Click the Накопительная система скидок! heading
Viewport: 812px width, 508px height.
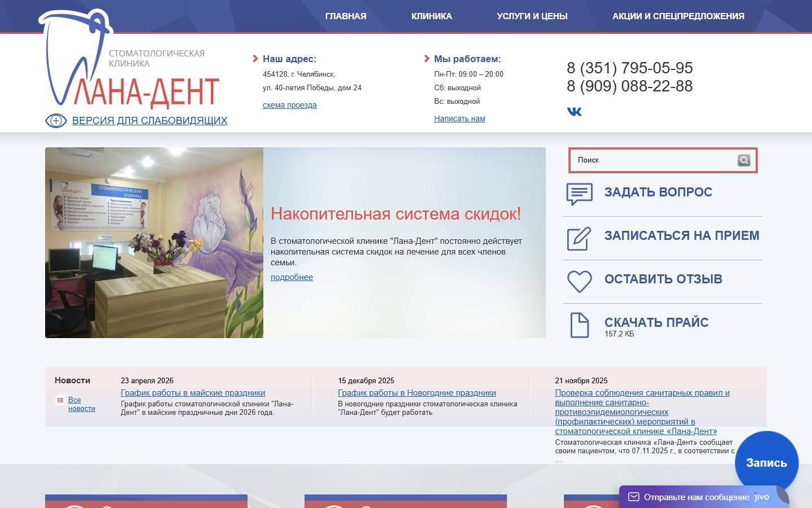click(396, 214)
